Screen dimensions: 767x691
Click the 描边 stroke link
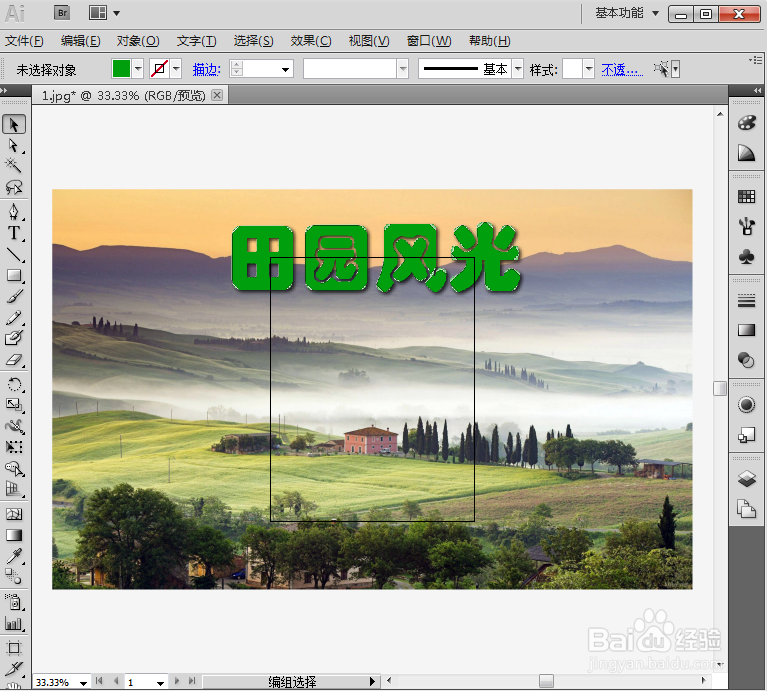click(206, 69)
